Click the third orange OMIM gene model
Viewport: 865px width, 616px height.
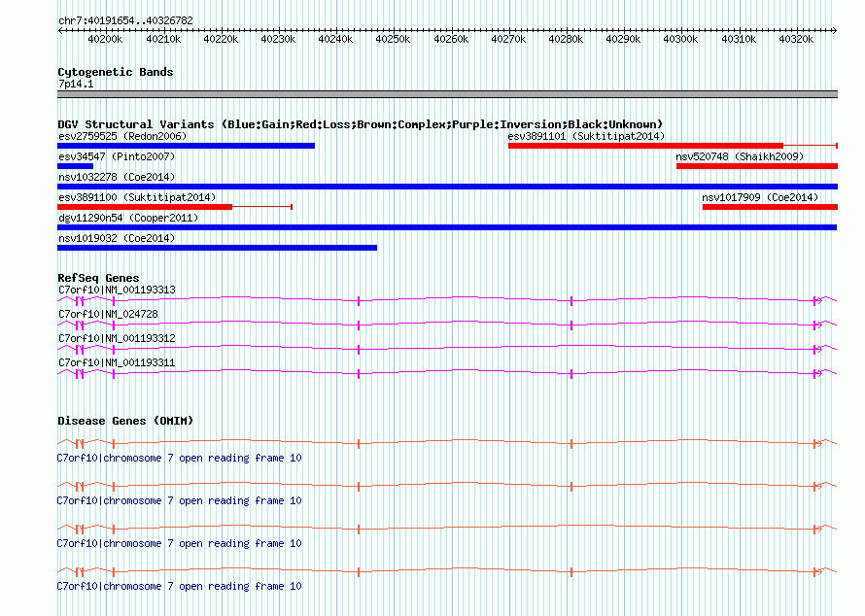tap(447, 529)
